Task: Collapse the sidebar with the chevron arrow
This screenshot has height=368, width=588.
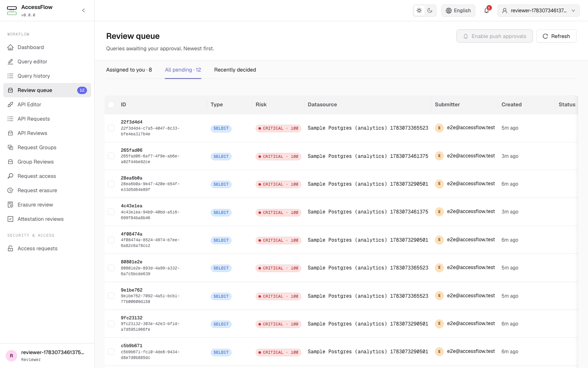Action: pos(83,11)
